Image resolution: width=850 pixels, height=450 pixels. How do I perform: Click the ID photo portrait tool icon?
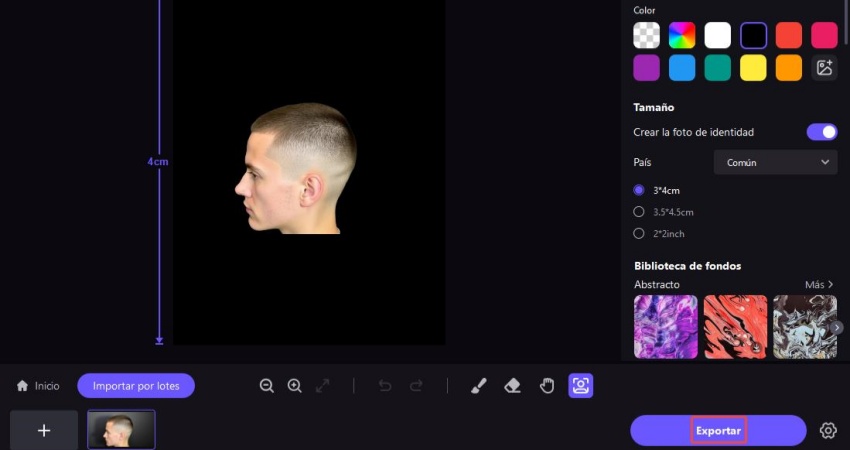581,386
